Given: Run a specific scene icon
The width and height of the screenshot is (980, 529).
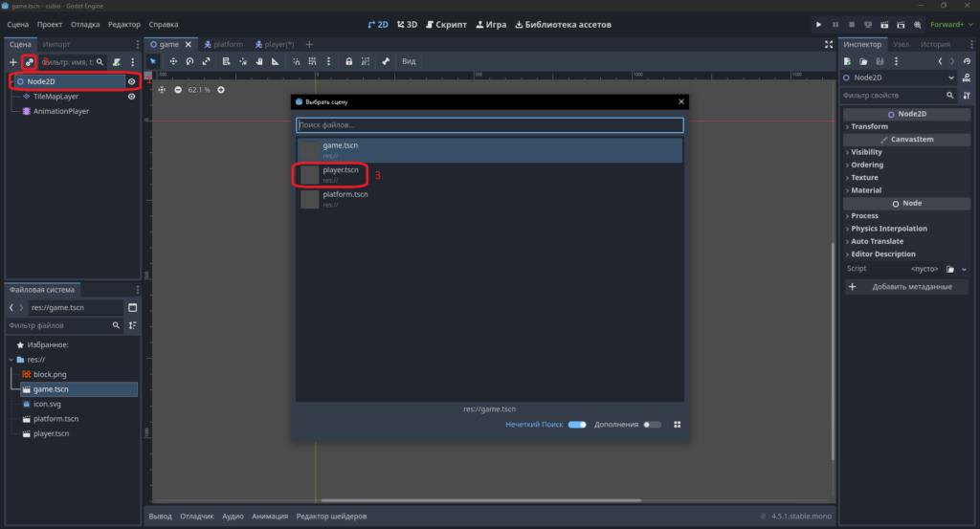Looking at the screenshot, I should pyautogui.click(x=901, y=24).
